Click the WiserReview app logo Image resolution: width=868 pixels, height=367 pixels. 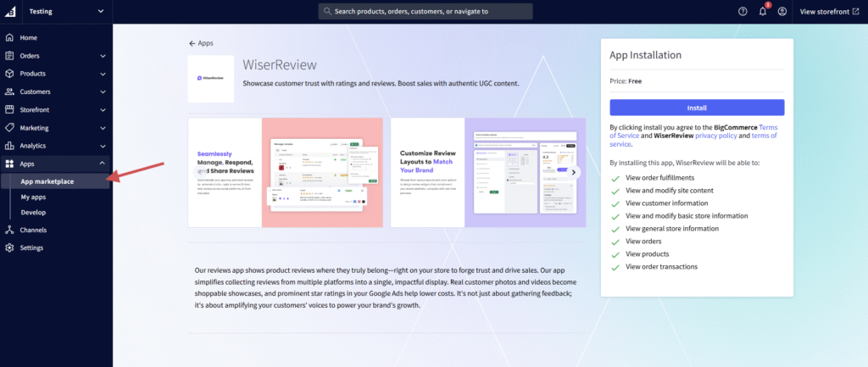(x=210, y=79)
